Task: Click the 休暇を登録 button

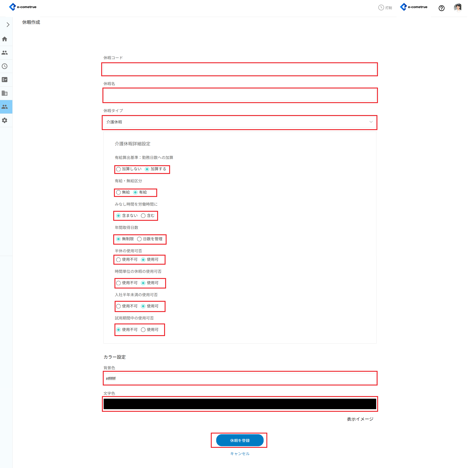Action: 240,440
